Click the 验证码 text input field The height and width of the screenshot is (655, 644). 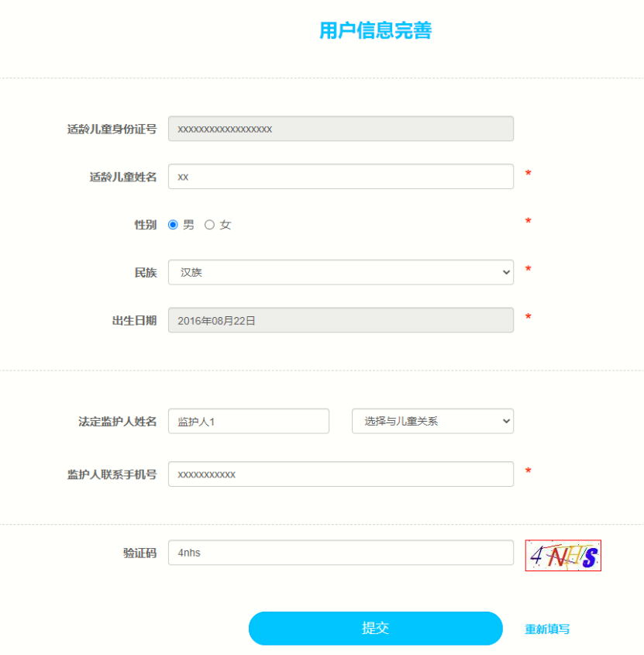pos(340,553)
